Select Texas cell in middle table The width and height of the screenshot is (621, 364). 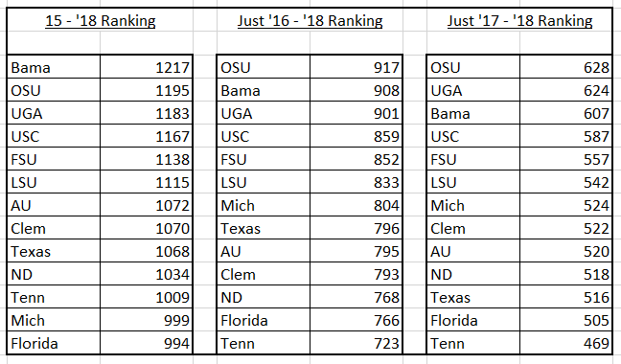click(x=264, y=228)
